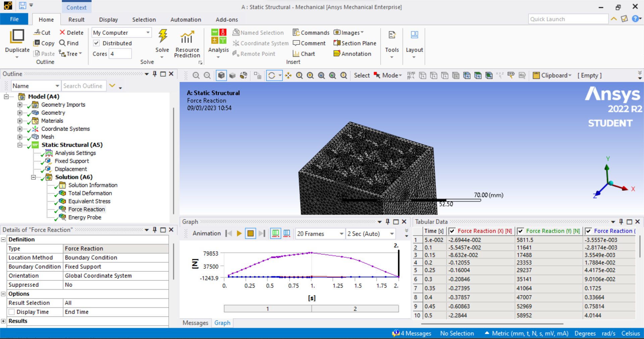The height and width of the screenshot is (339, 644).
Task: Enable the Display Time checkbox
Action: [x=12, y=312]
